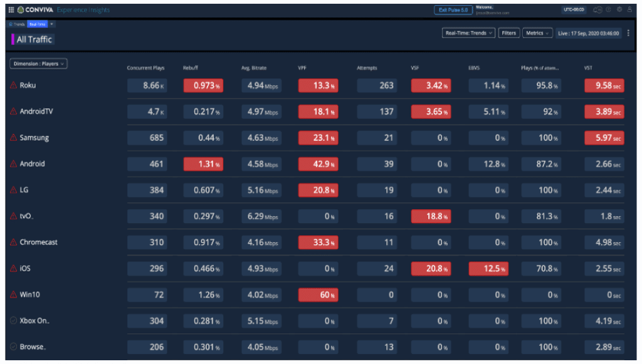Sort by Rebuff column header

(x=191, y=68)
